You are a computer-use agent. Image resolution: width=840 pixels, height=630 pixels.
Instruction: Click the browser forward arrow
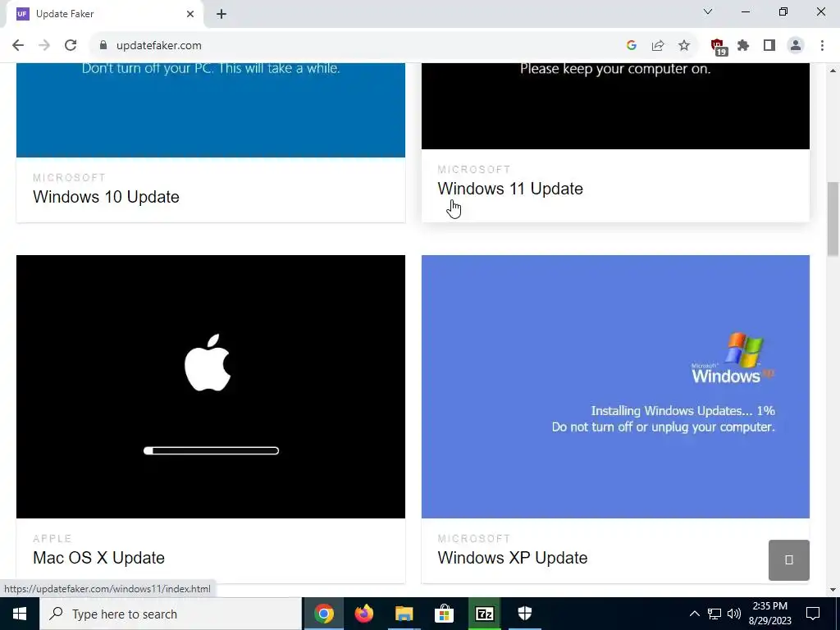click(44, 46)
